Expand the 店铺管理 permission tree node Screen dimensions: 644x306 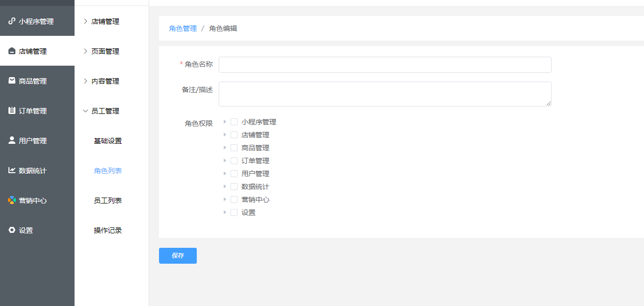tap(225, 134)
